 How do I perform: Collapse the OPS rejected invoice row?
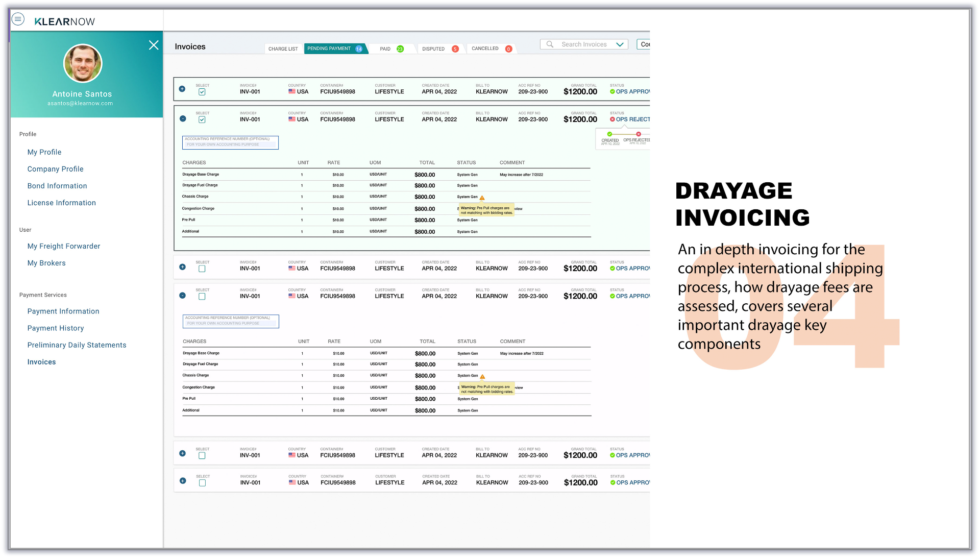click(x=183, y=119)
